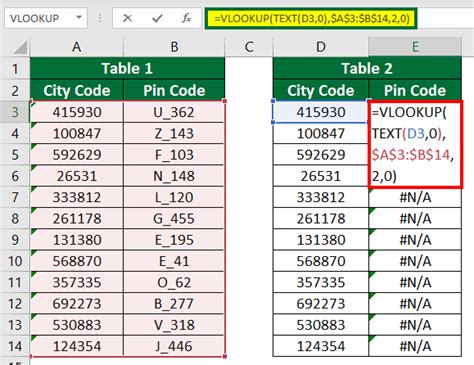Select cell A6 with 26531

(x=77, y=176)
